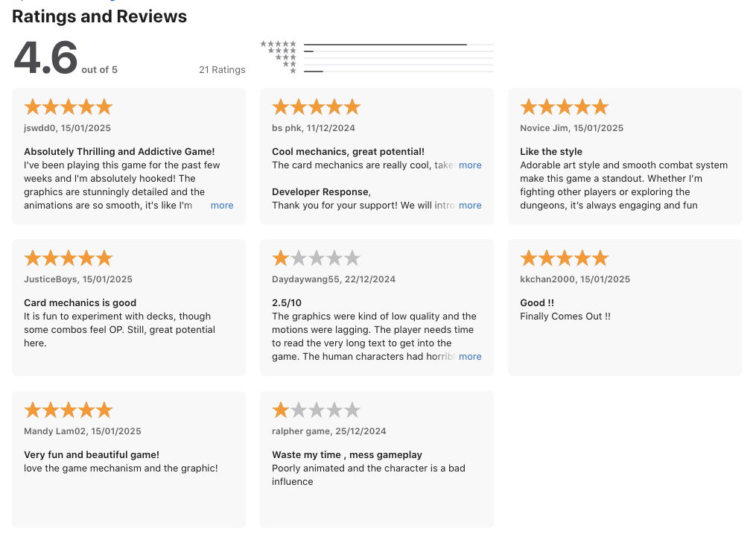Click jswdd0's five-star rating icons
This screenshot has width=756, height=540.
click(x=68, y=107)
